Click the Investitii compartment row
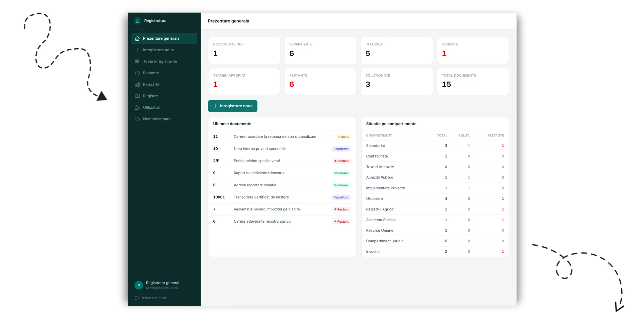This screenshot has width=644, height=319. pyautogui.click(x=435, y=252)
